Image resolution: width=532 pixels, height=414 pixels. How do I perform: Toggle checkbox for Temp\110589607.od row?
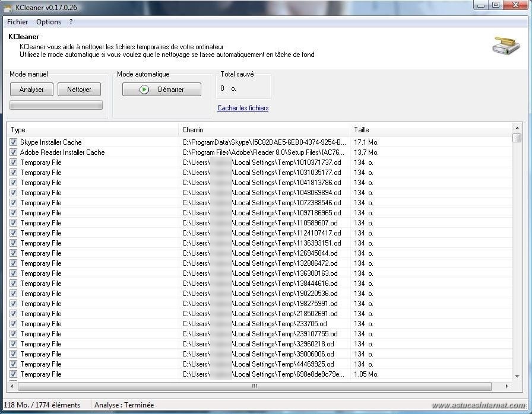13,223
